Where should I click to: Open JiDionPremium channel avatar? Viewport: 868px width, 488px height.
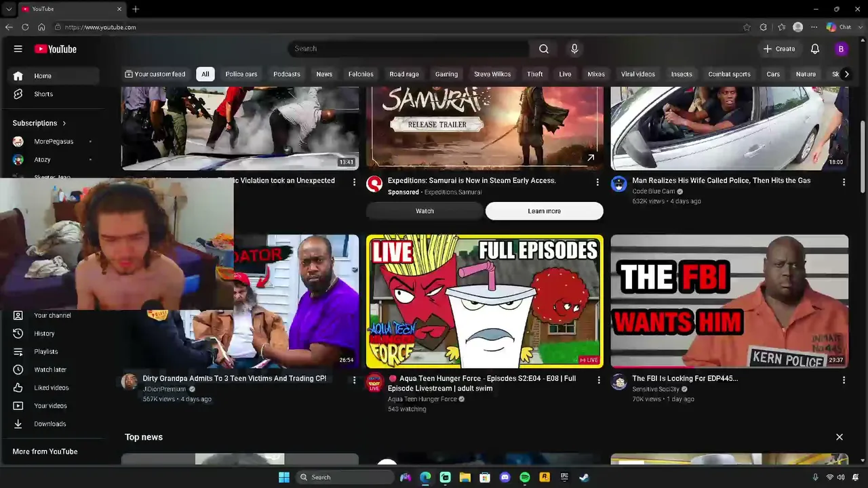pyautogui.click(x=129, y=382)
